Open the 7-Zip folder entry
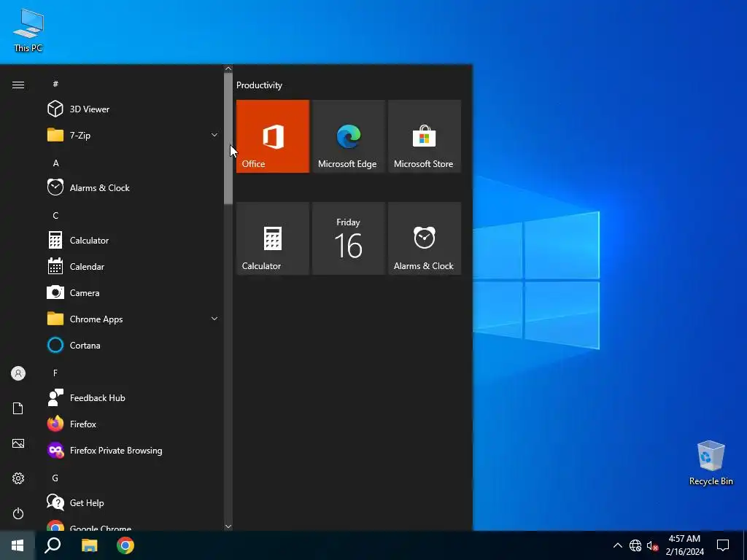This screenshot has height=560, width=747. point(131,135)
